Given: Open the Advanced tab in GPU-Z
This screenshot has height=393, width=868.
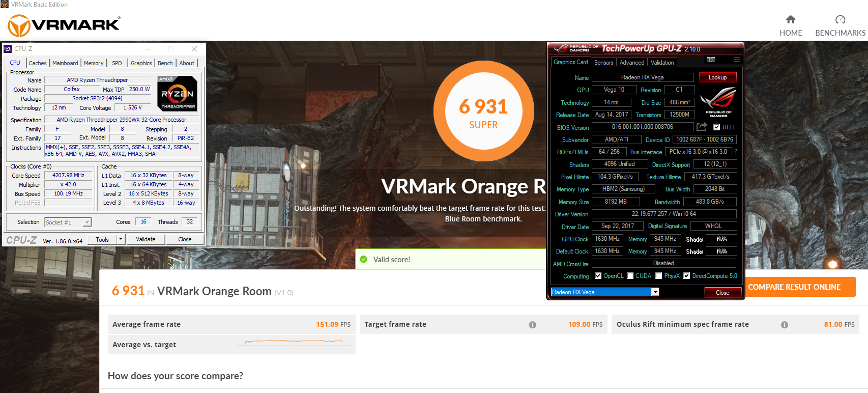Looking at the screenshot, I should [x=632, y=63].
